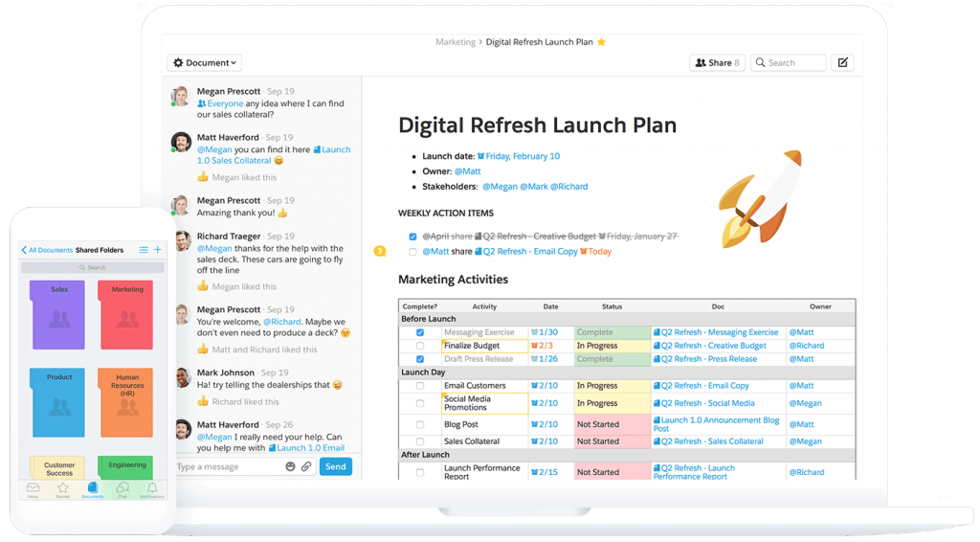Screen dimensions: 980x542
Task: Toggle the favorite star beside the title
Action: 601,42
